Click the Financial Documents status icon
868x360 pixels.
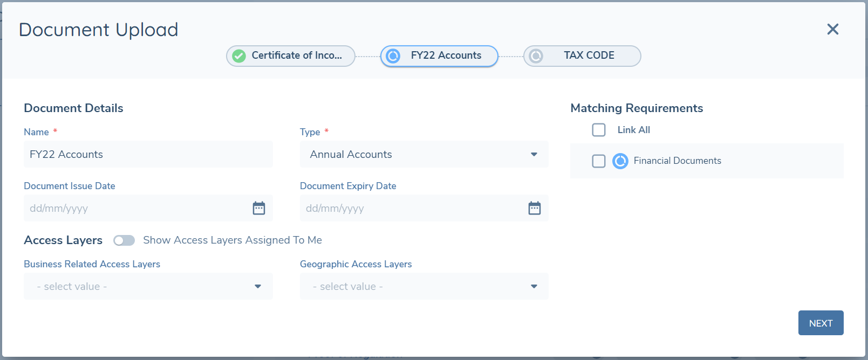point(620,161)
